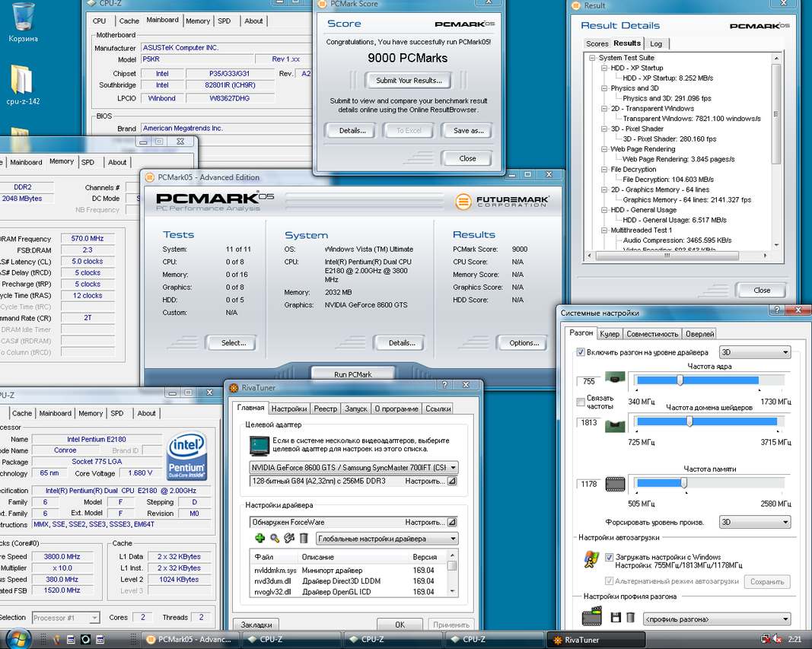Save overclocking profile via floppy disk icon
The image size is (812, 649).
click(x=615, y=617)
